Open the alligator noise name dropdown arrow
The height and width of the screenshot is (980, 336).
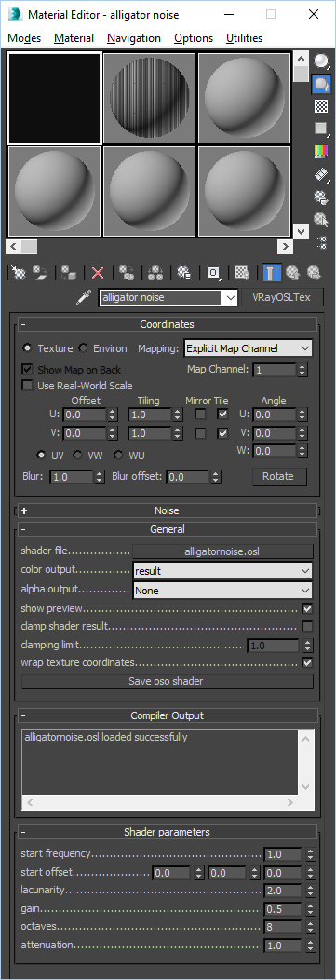click(230, 298)
